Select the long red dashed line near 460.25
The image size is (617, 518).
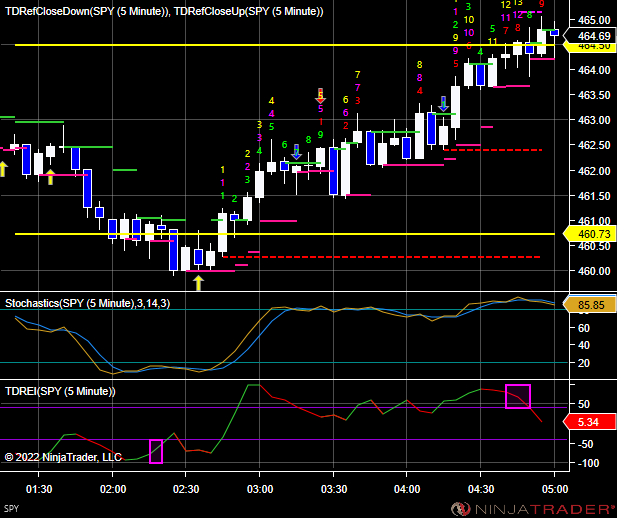(382, 257)
